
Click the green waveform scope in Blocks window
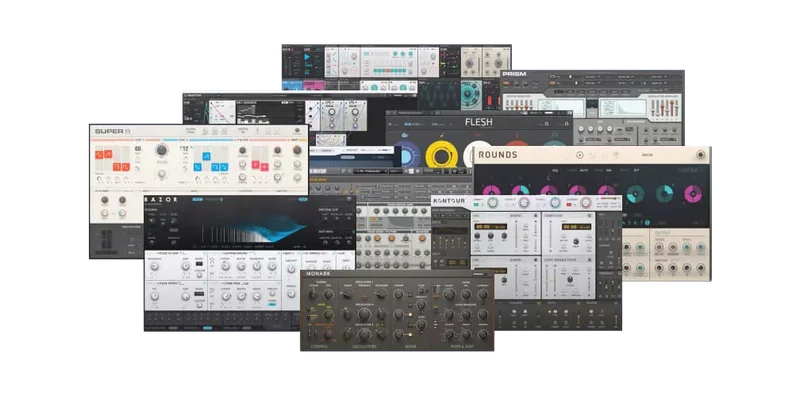click(x=438, y=95)
